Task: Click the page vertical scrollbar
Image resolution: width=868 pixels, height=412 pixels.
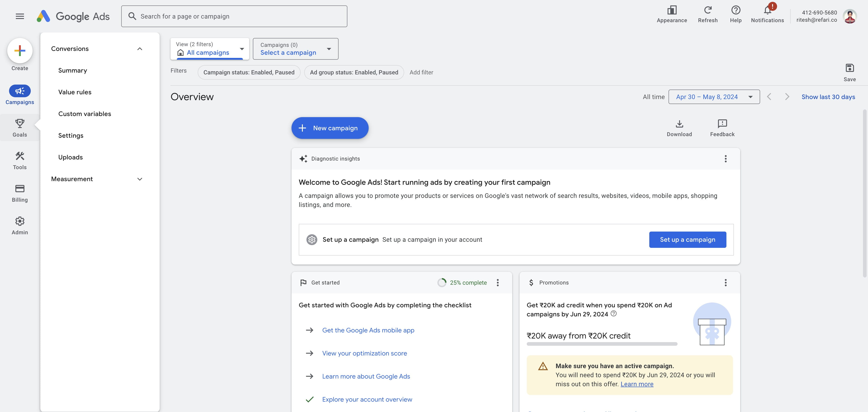Action: click(864, 193)
